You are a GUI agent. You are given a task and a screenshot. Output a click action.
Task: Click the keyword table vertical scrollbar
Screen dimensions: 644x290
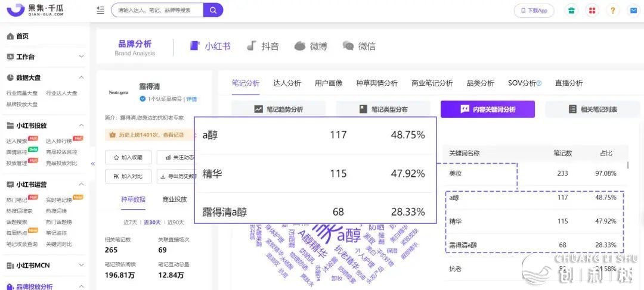point(627,165)
